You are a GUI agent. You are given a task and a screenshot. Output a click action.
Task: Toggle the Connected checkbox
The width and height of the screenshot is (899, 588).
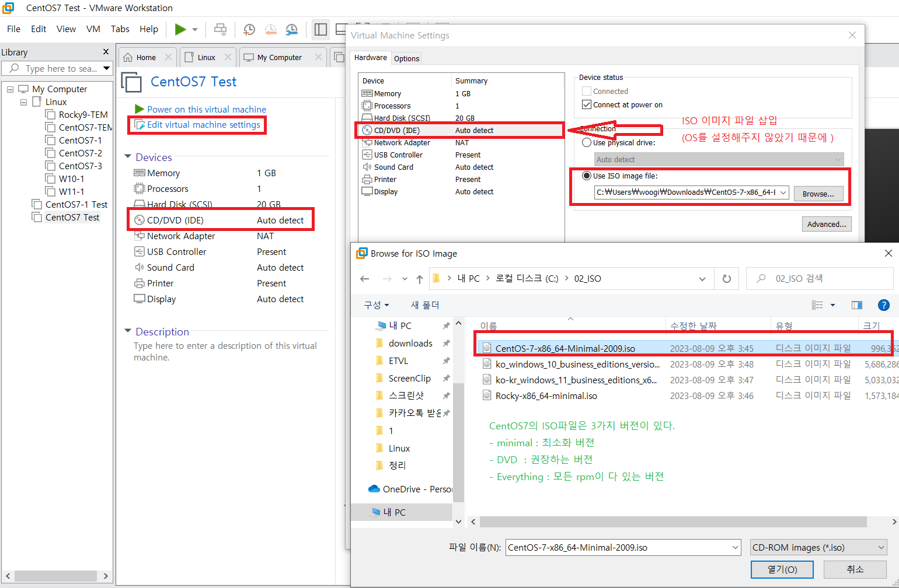[x=587, y=91]
